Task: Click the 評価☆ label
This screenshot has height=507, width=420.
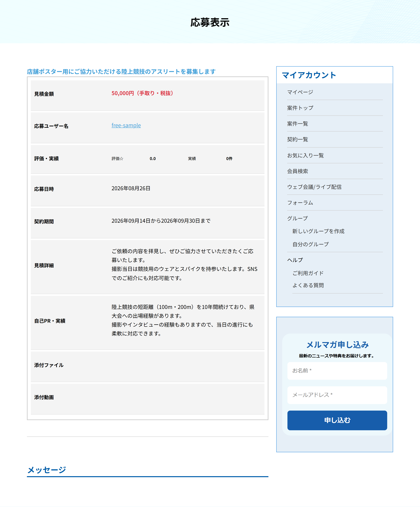Action: click(117, 159)
